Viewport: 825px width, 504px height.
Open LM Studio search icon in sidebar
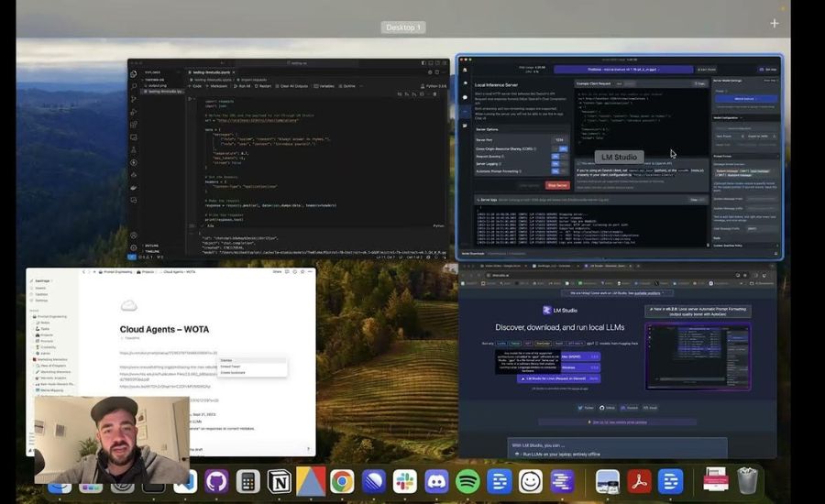coord(465,83)
